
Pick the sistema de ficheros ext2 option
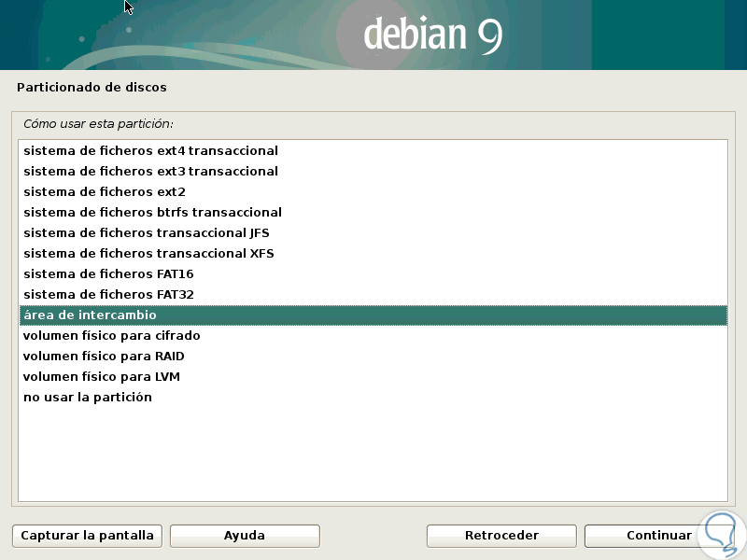pos(373,192)
